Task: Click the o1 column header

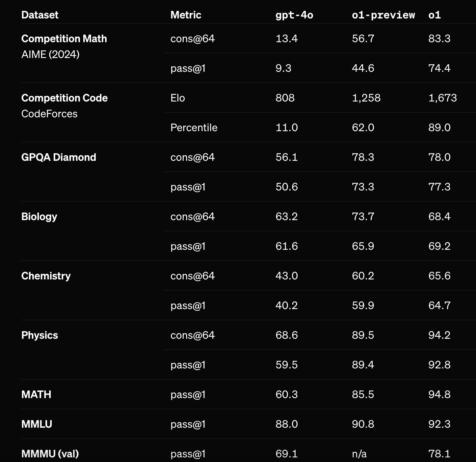Action: (x=434, y=15)
